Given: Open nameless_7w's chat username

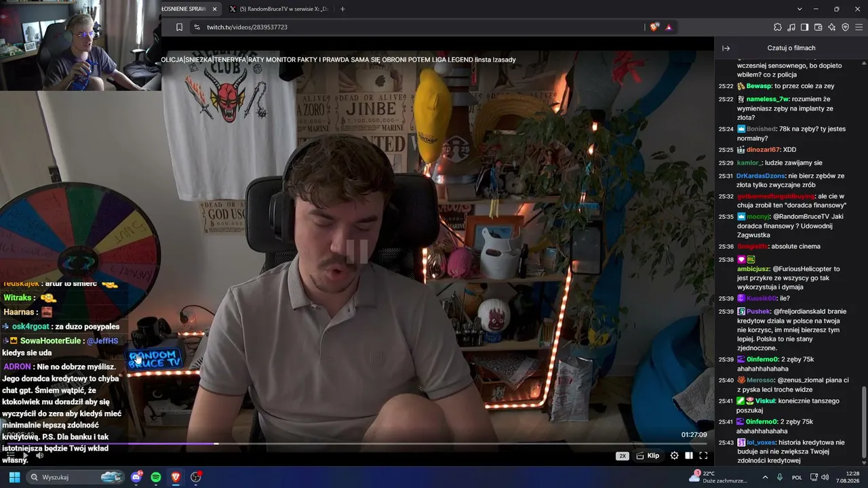Looking at the screenshot, I should point(767,99).
